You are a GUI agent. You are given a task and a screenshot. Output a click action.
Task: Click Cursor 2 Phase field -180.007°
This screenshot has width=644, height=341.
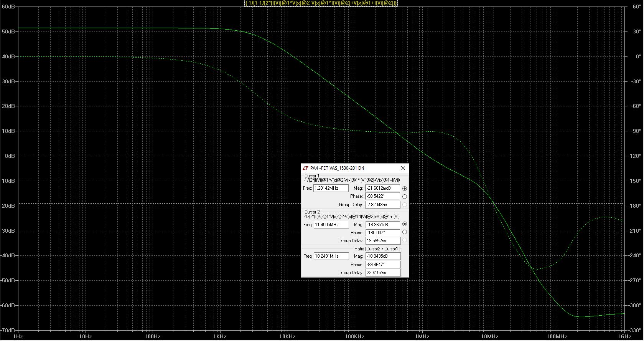tap(383, 233)
